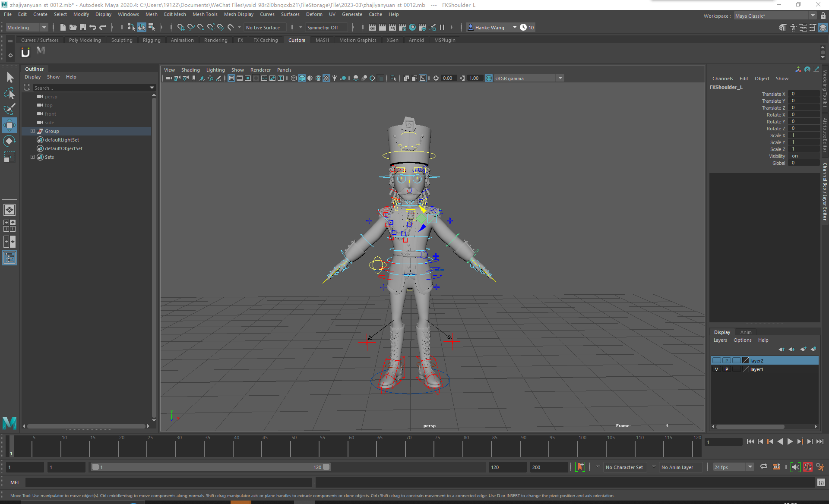
Task: Activate the Lasso selection tool
Action: [9, 93]
